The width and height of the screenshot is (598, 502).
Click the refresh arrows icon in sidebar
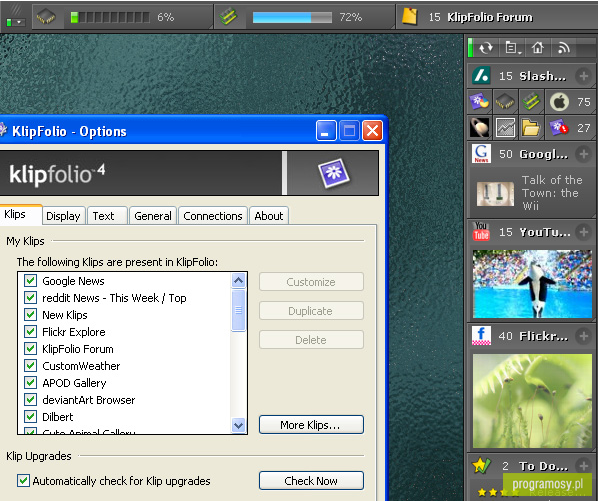tap(486, 48)
